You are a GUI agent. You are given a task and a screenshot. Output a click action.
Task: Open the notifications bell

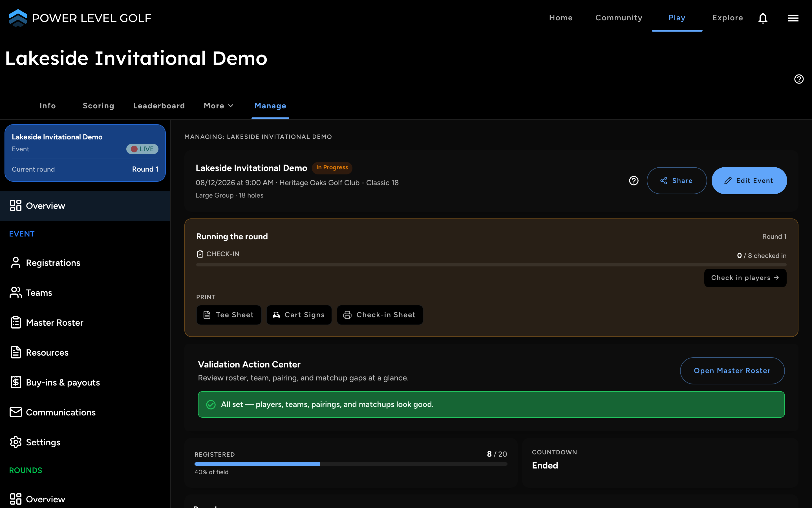click(x=763, y=18)
